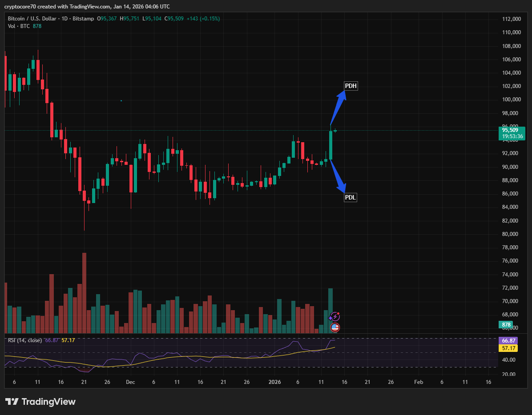Click the purple RSI value 66.87 in legend
The width and height of the screenshot is (532, 415).
coord(52,340)
